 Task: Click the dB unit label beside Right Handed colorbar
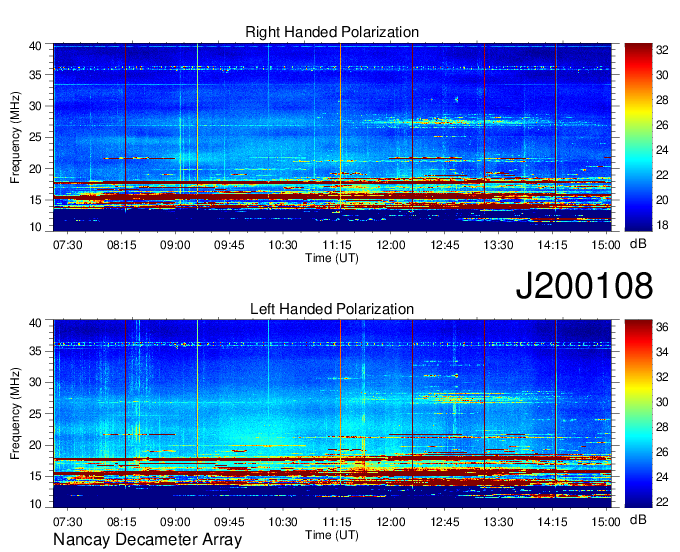(x=638, y=244)
